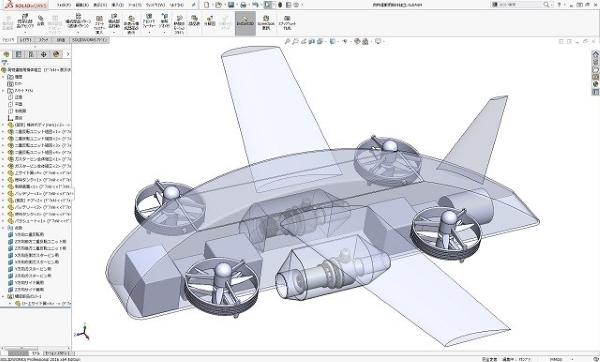The width and height of the screenshot is (600, 362).
Task: Select the Mate (合致) clip icon
Action: tap(41, 20)
